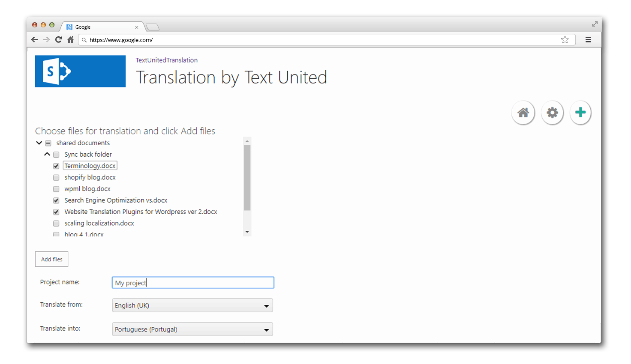Open the TextUnitedTranslation link
The height and width of the screenshot is (364, 631).
pos(167,60)
